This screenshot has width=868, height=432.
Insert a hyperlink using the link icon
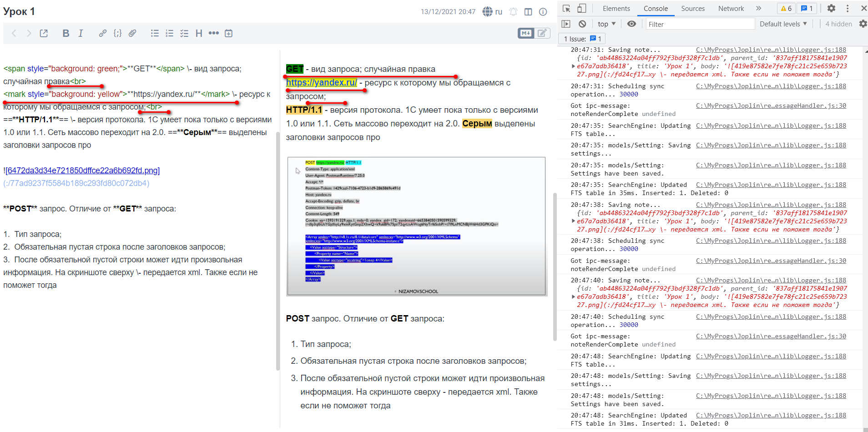pyautogui.click(x=102, y=33)
